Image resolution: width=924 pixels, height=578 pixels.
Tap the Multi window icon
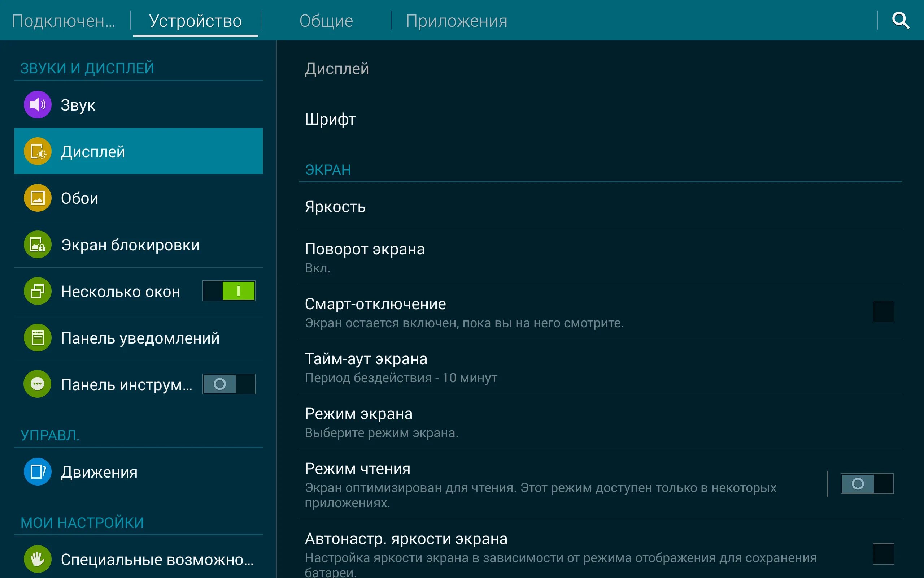coord(38,291)
